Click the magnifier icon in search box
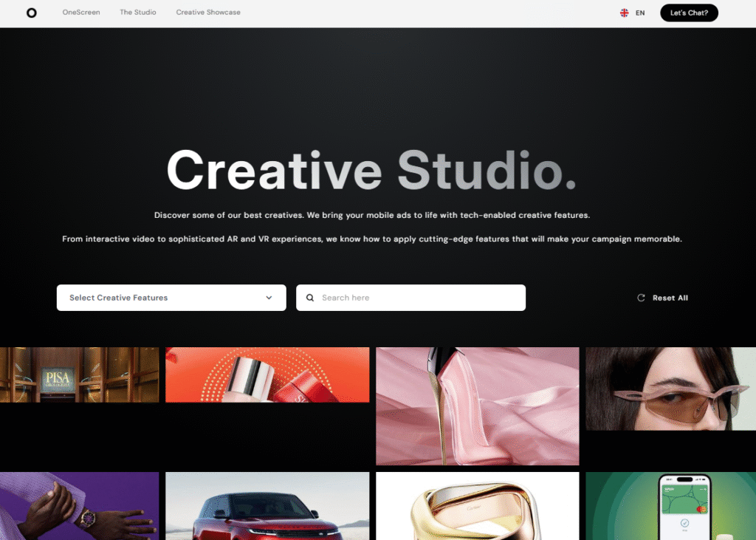This screenshot has width=756, height=540. coord(310,298)
